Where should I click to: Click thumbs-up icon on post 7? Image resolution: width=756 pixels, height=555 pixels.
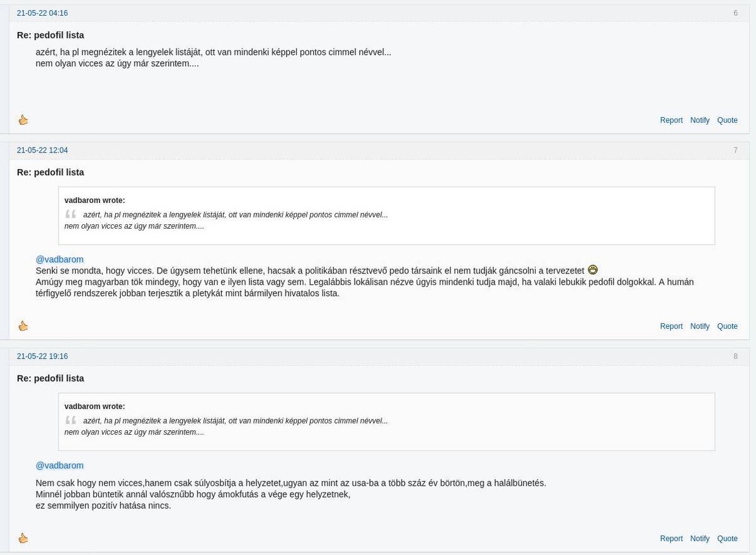23,326
